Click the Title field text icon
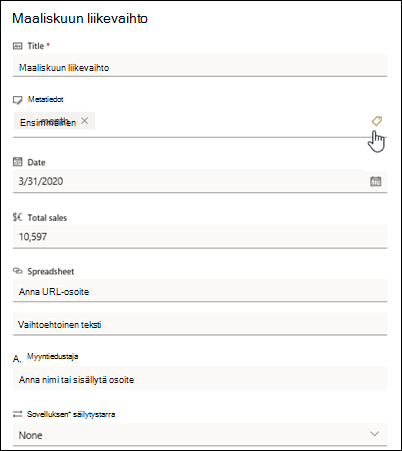The width and height of the screenshot is (402, 451). point(18,46)
